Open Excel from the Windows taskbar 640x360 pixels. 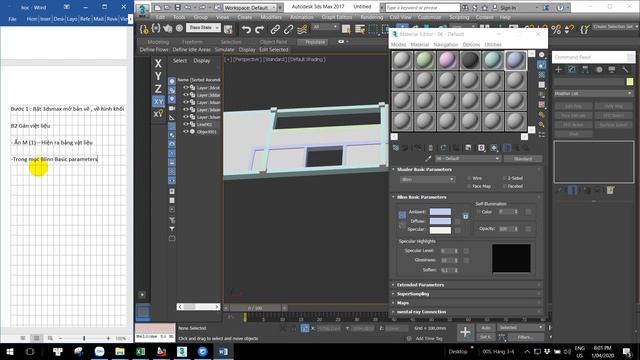[140, 351]
